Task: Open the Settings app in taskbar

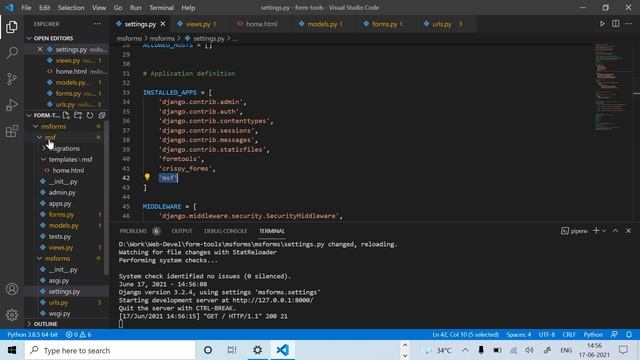Action: 258,350
